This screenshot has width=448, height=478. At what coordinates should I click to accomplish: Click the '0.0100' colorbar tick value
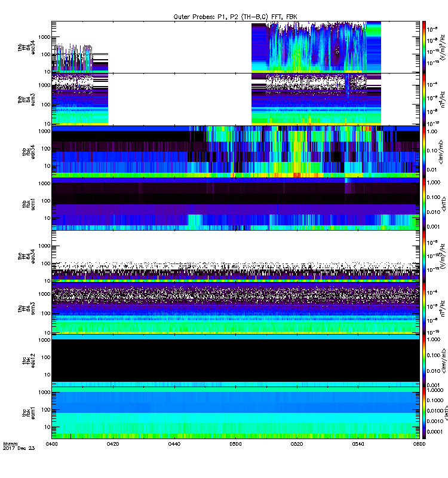pos(435,410)
